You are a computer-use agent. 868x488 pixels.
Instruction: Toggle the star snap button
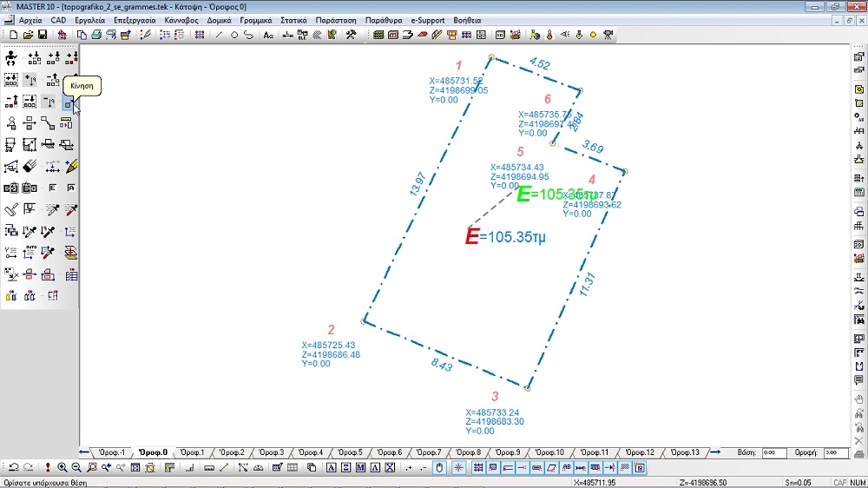tap(458, 467)
